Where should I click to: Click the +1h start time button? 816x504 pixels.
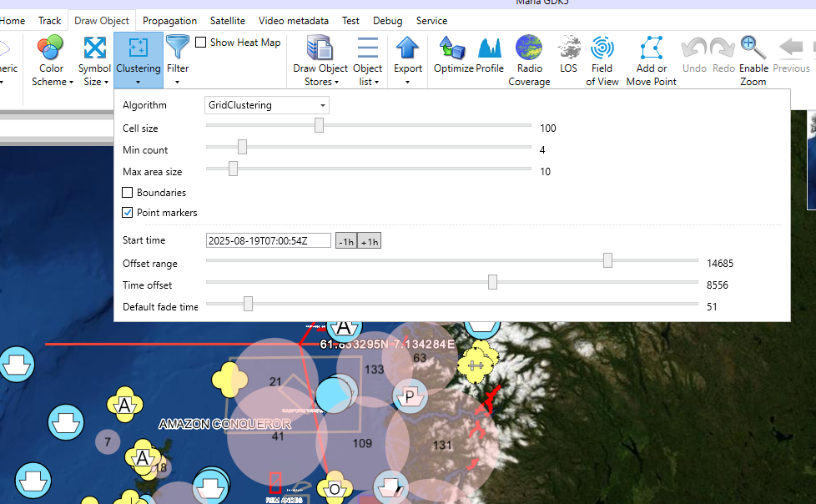point(370,240)
